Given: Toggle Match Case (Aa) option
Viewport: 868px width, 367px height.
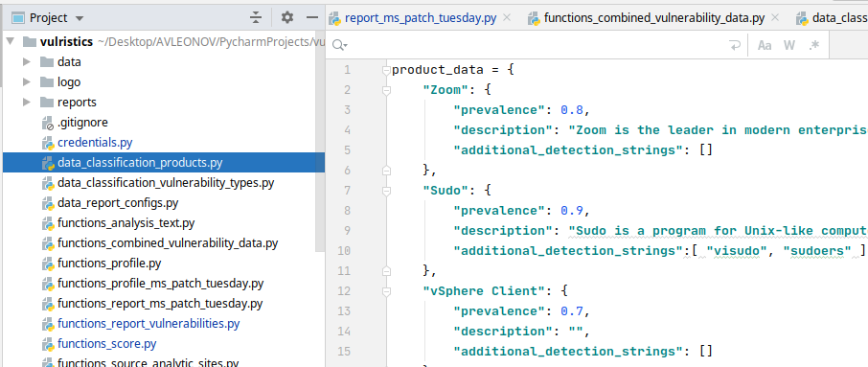Looking at the screenshot, I should pyautogui.click(x=765, y=45).
